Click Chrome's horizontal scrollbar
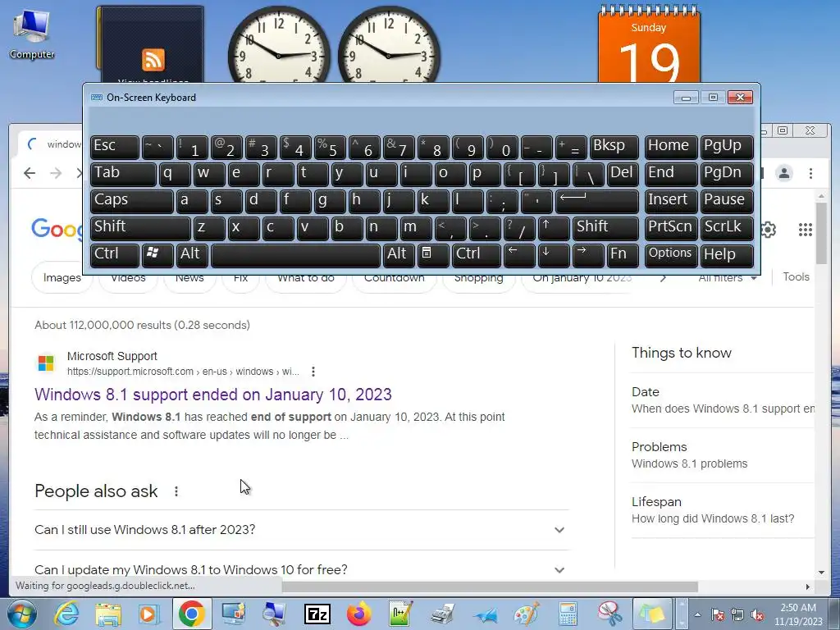Screen dimensions: 840x630 [490, 587]
